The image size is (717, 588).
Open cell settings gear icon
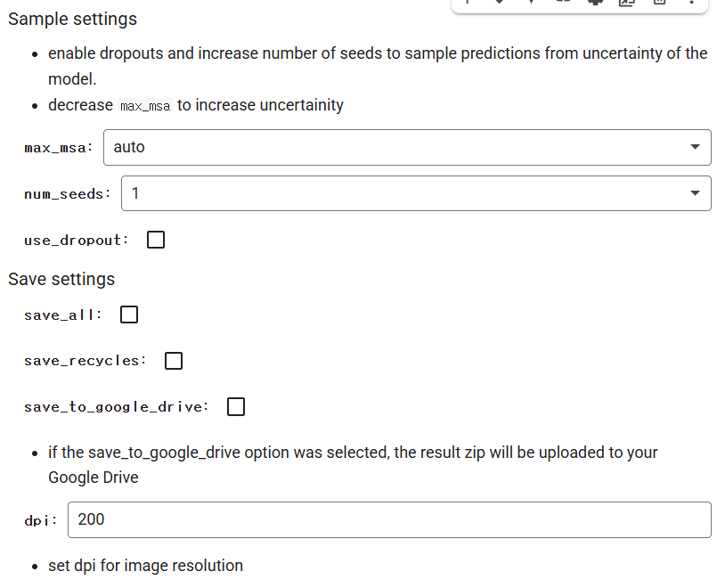595,2
